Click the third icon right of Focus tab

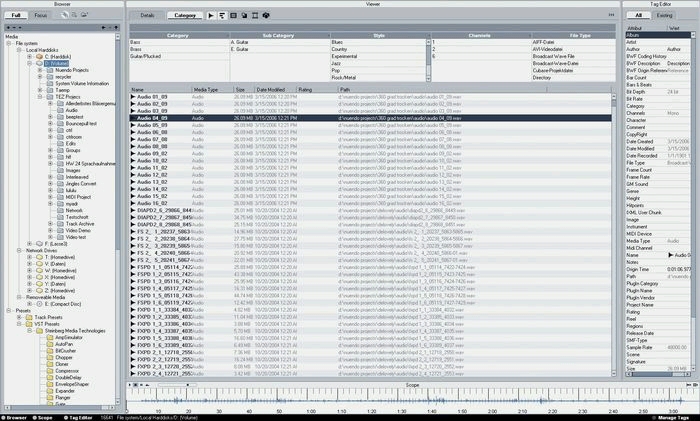coord(84,15)
